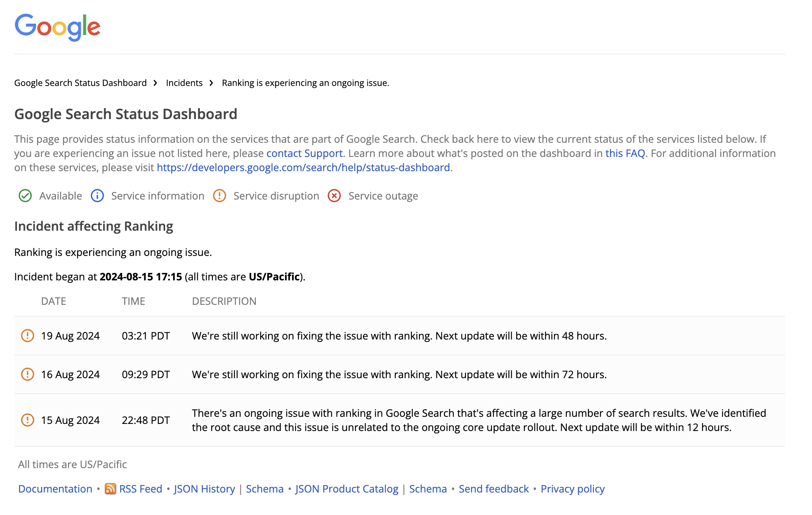Click the warning icon beside 19 Aug 2024

tap(28, 336)
